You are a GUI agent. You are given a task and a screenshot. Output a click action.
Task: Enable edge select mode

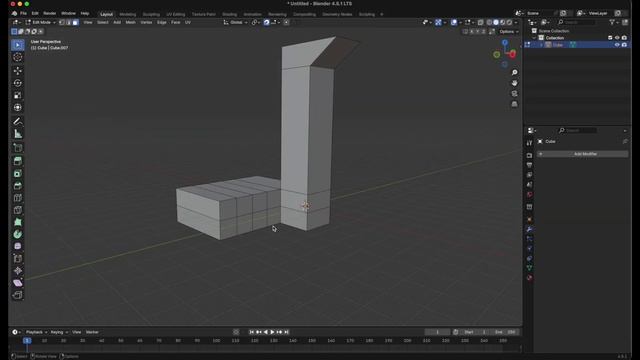68,22
